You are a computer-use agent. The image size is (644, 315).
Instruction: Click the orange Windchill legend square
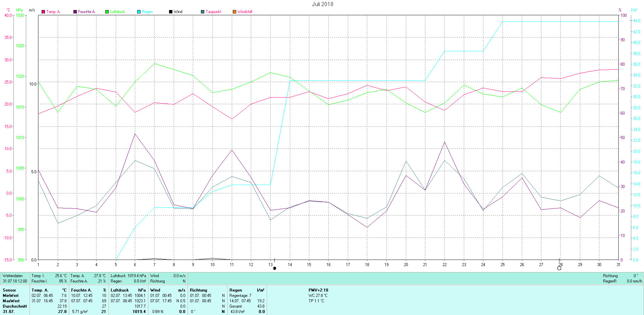pyautogui.click(x=234, y=12)
